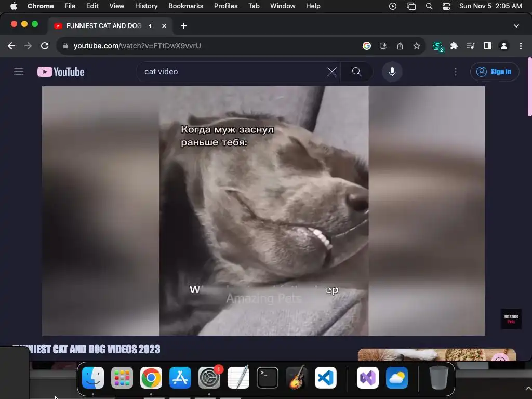Screen dimensions: 532x399
Task: Run search with the magnifier button
Action: pos(356,72)
